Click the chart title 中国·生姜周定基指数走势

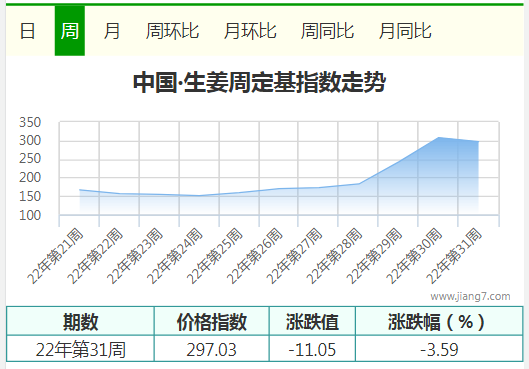[259, 82]
